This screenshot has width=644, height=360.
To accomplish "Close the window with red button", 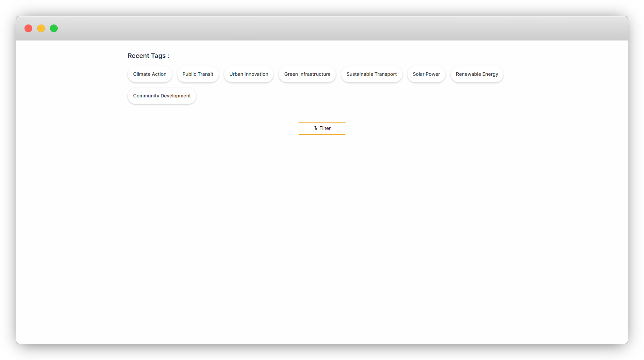I will 28,28.
